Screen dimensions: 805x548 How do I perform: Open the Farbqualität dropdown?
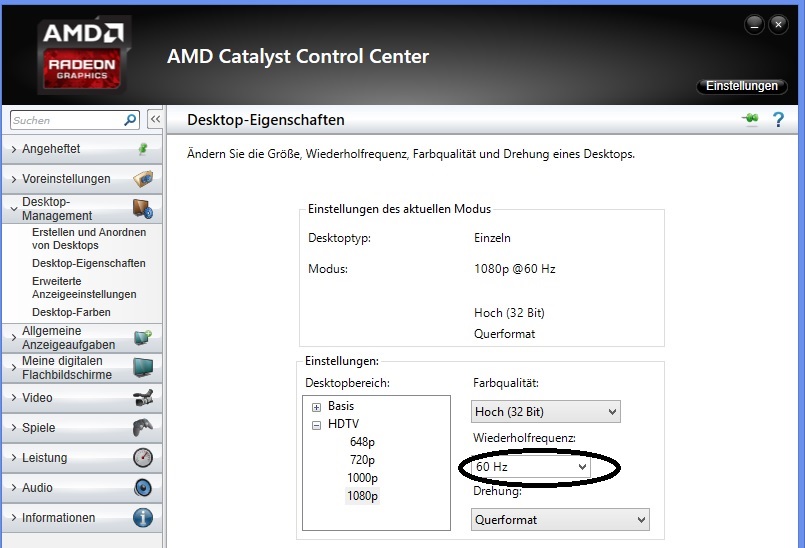click(x=546, y=411)
